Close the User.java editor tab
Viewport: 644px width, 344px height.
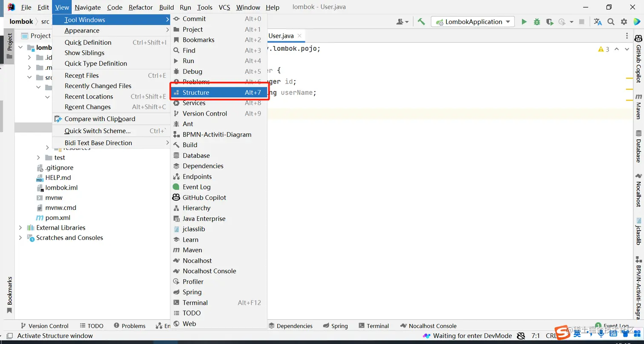[x=299, y=36]
